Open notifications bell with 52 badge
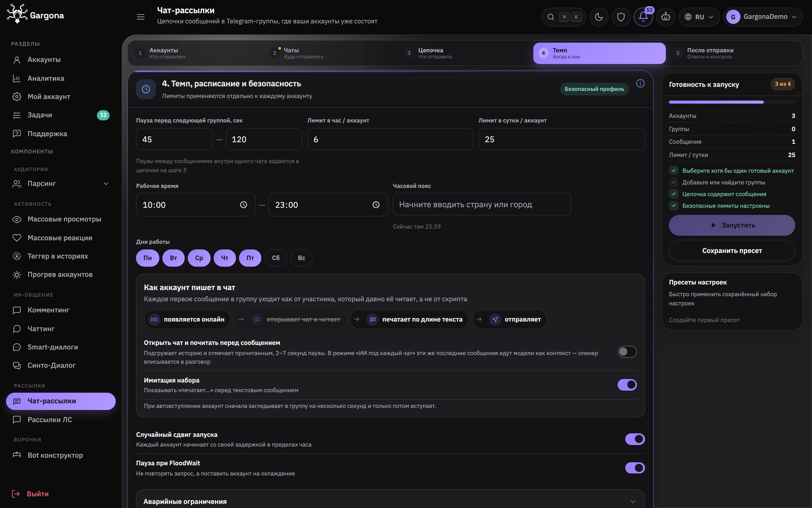The image size is (812, 508). coord(643,17)
